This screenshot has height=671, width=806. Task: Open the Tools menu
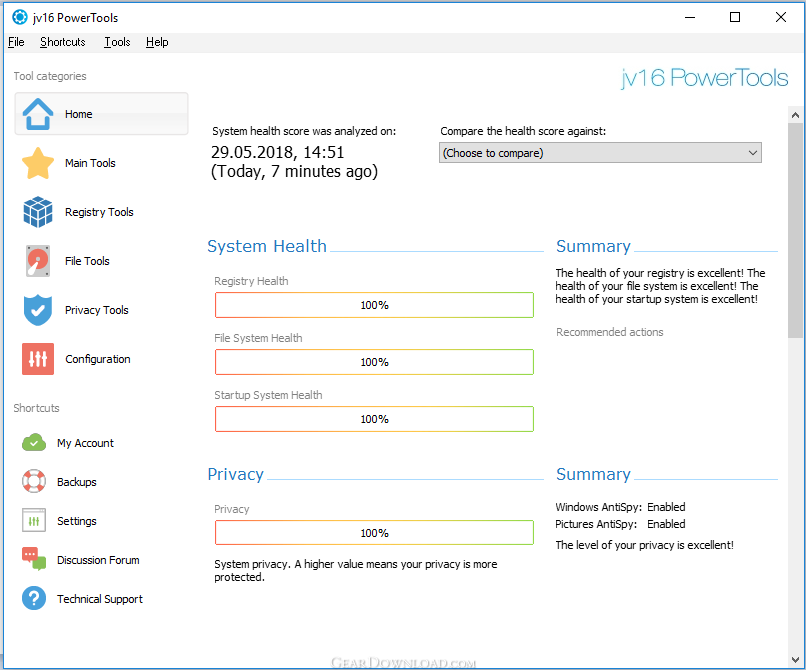[x=117, y=42]
